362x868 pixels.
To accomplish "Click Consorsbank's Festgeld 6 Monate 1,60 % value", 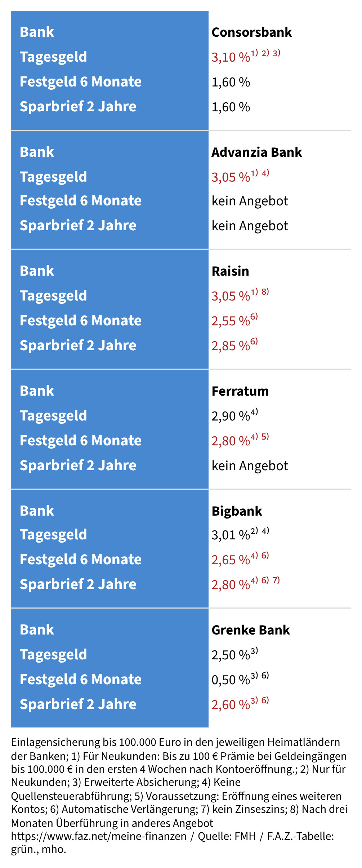I will 231,82.
